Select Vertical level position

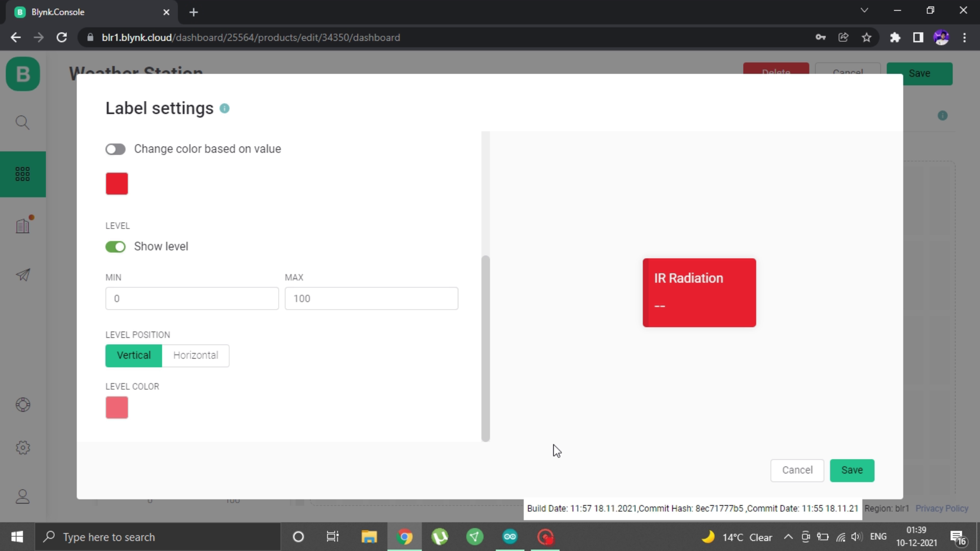tap(134, 356)
